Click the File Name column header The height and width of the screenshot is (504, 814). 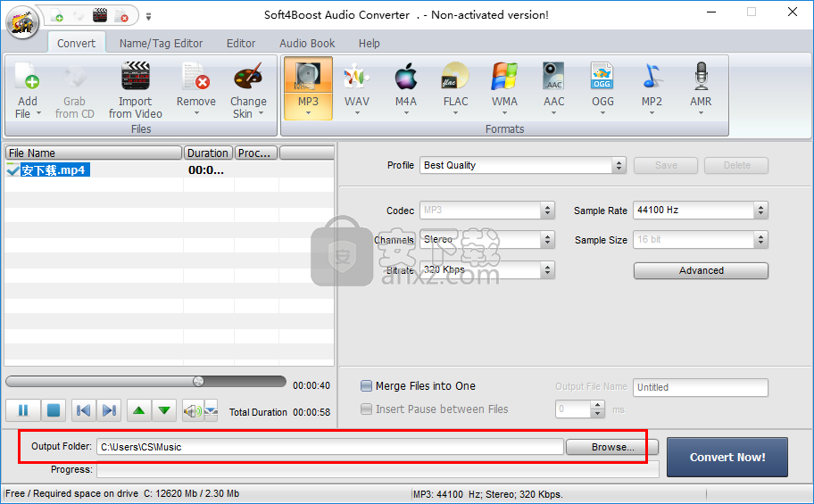(x=94, y=153)
